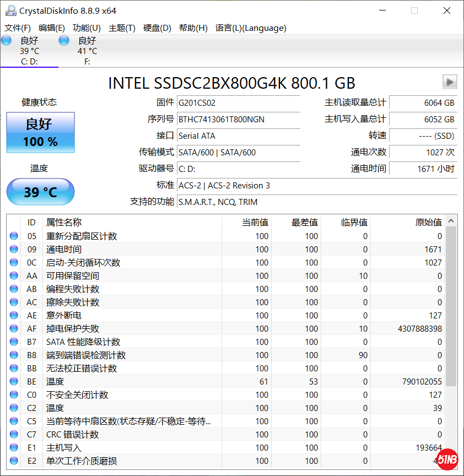The image size is (464, 476).
Task: Click status dot for E2 单次工作介质磨损
Action: (x=14, y=461)
